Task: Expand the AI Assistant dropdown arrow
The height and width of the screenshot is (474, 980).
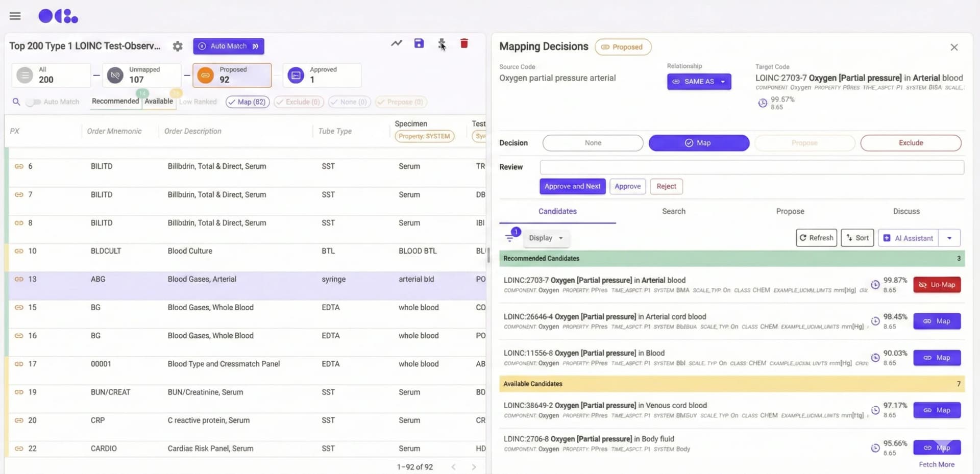Action: [x=950, y=237]
